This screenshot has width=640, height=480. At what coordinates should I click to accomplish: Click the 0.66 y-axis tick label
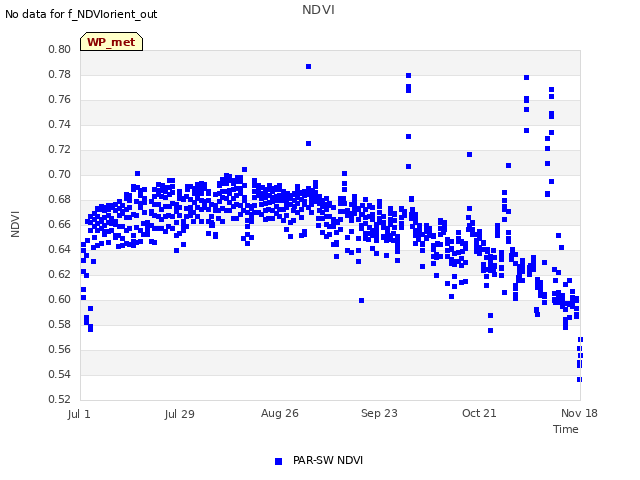[x=59, y=224]
